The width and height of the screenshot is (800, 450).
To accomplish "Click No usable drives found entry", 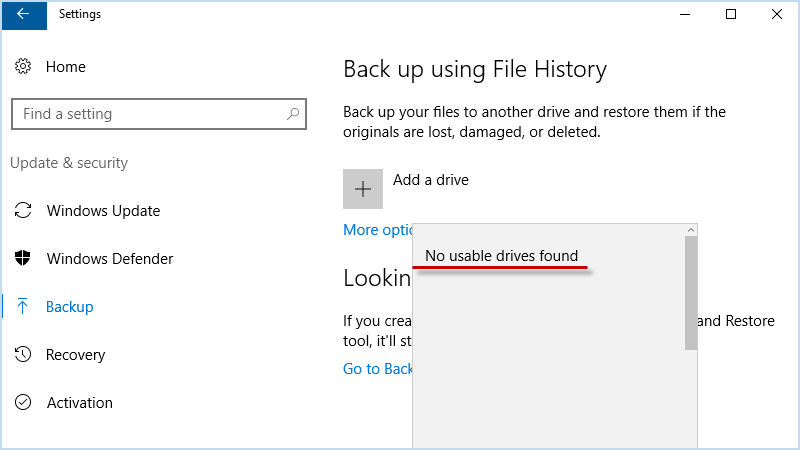I will pos(502,256).
